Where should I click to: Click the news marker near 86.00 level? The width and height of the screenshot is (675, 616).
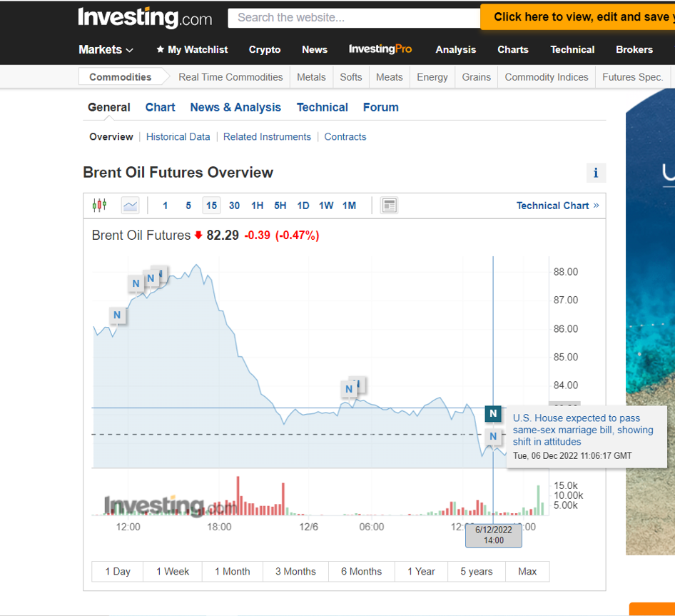coord(117,315)
